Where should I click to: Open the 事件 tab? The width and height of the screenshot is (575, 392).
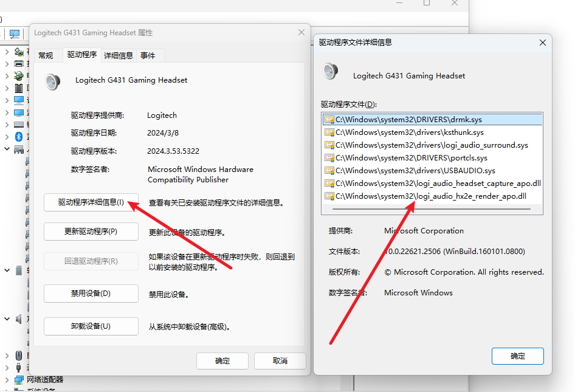(x=148, y=55)
